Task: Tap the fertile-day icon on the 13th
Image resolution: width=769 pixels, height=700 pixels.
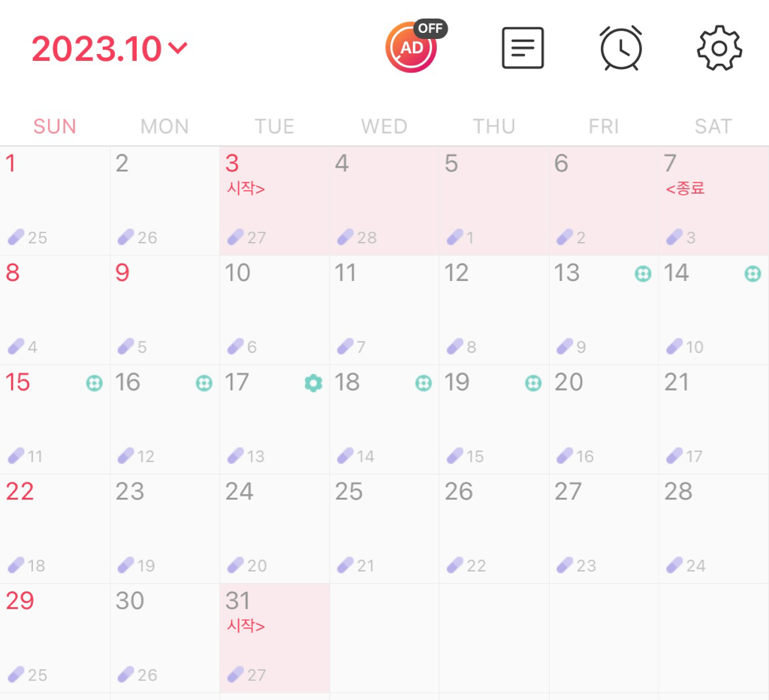Action: coord(643,273)
